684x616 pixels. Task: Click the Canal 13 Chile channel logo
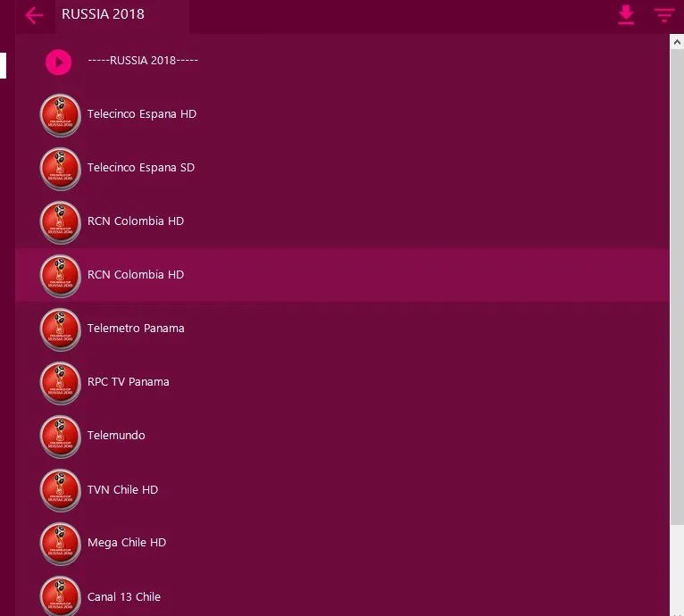coord(60,596)
